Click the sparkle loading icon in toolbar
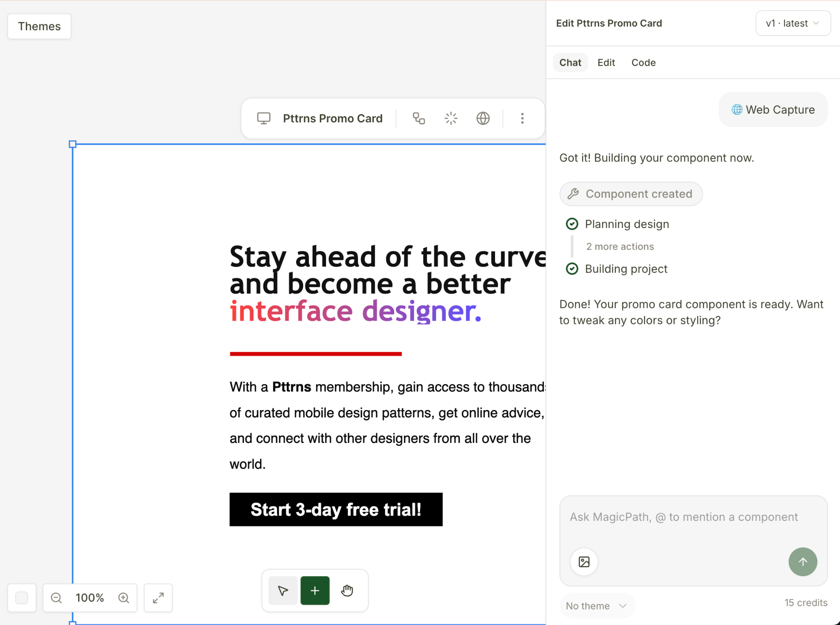The width and height of the screenshot is (840, 625). click(451, 119)
